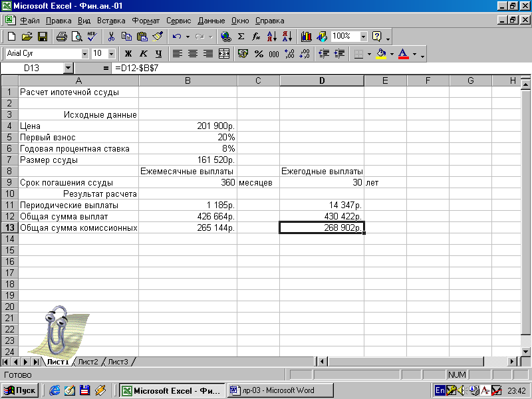Create a new workbook with New icon
Screen dimensions: 532x399
11,37
